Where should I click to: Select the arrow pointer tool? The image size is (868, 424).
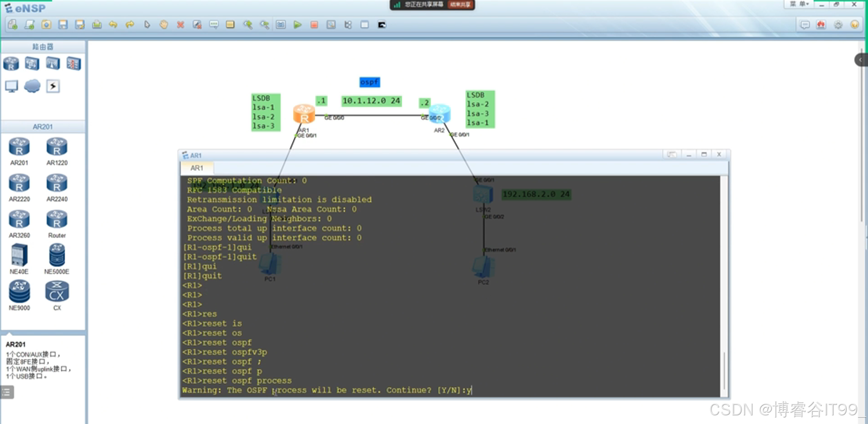(147, 25)
